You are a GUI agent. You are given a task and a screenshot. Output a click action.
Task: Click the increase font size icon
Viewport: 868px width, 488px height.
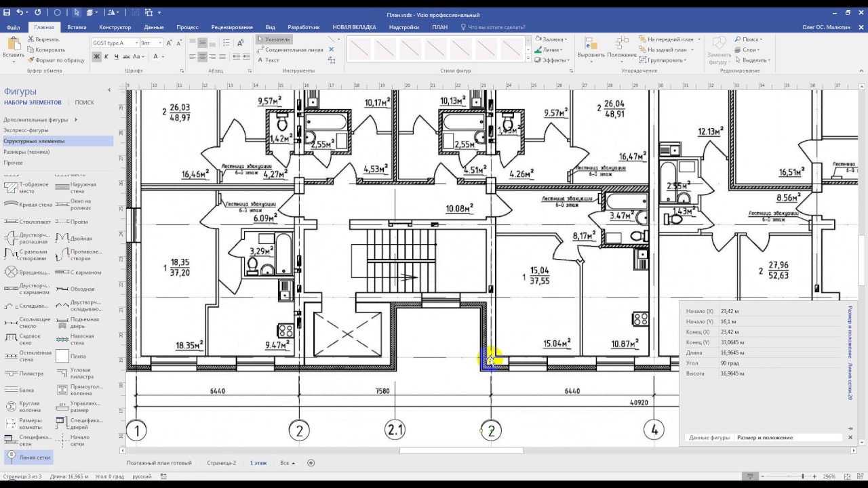(x=170, y=43)
